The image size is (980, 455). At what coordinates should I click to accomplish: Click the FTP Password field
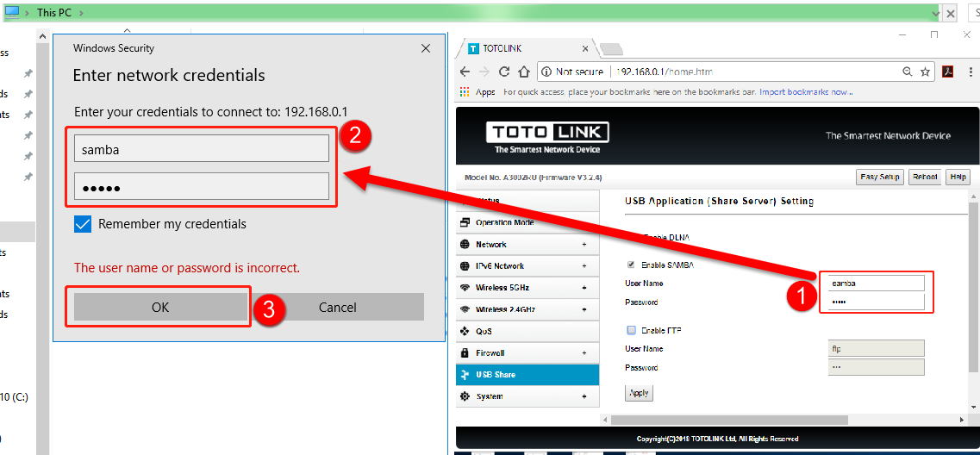coord(876,367)
